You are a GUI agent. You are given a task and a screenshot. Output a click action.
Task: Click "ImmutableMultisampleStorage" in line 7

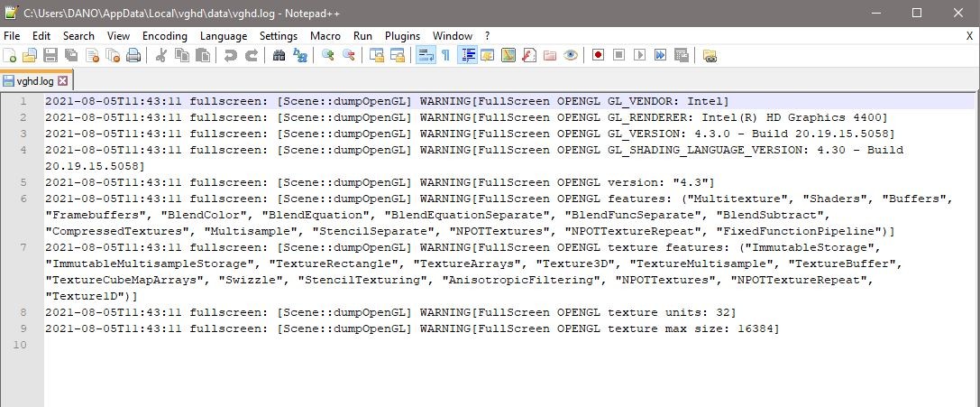pos(150,264)
